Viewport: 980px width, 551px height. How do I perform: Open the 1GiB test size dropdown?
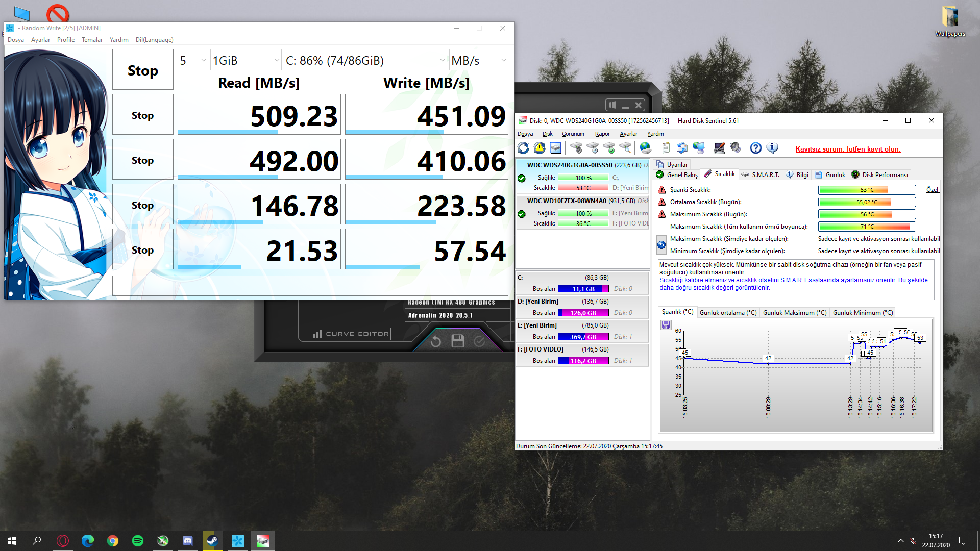pyautogui.click(x=246, y=61)
